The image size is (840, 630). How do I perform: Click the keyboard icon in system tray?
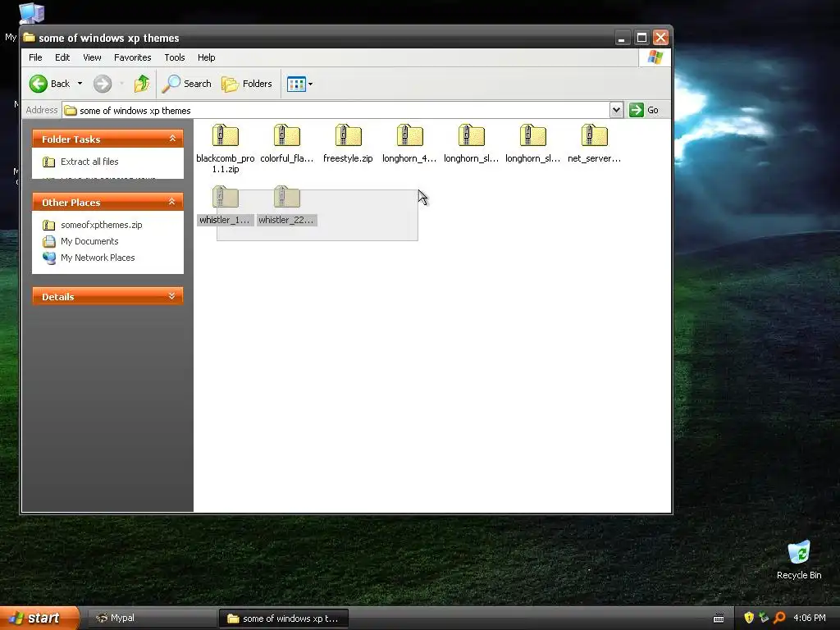[719, 619]
